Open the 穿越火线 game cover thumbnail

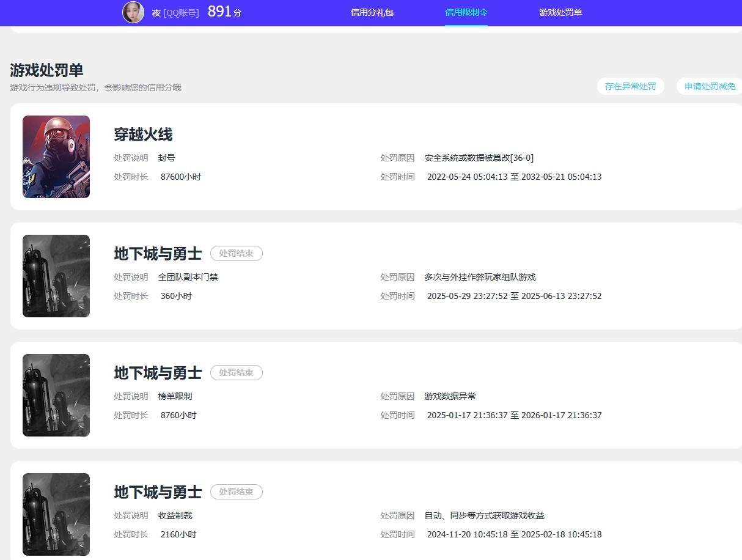pyautogui.click(x=56, y=157)
